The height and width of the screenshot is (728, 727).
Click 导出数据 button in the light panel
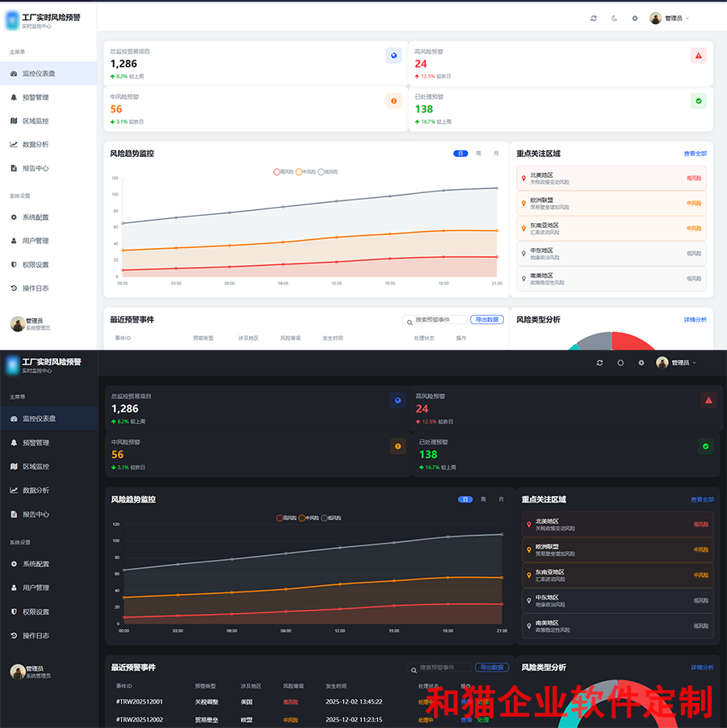487,320
